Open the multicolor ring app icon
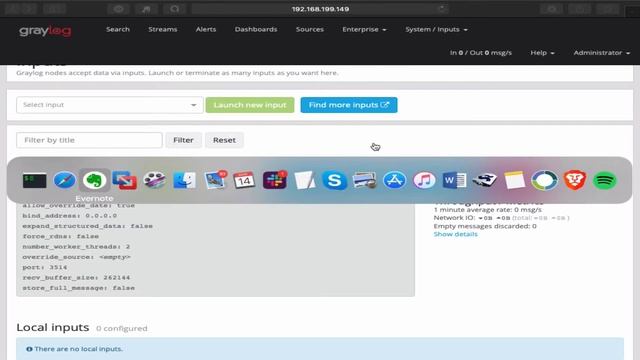Screen dimensions: 640x360 click(x=544, y=180)
